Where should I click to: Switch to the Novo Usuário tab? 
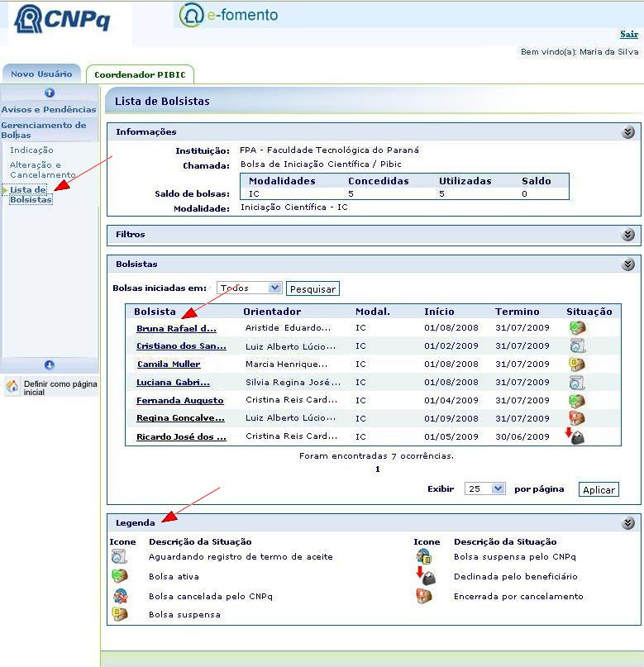pyautogui.click(x=41, y=74)
